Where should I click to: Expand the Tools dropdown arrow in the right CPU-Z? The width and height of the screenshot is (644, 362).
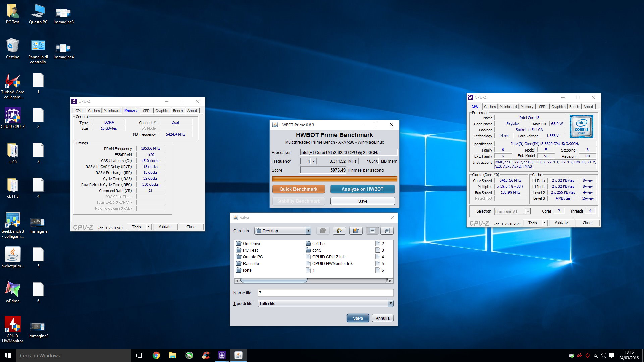(545, 223)
